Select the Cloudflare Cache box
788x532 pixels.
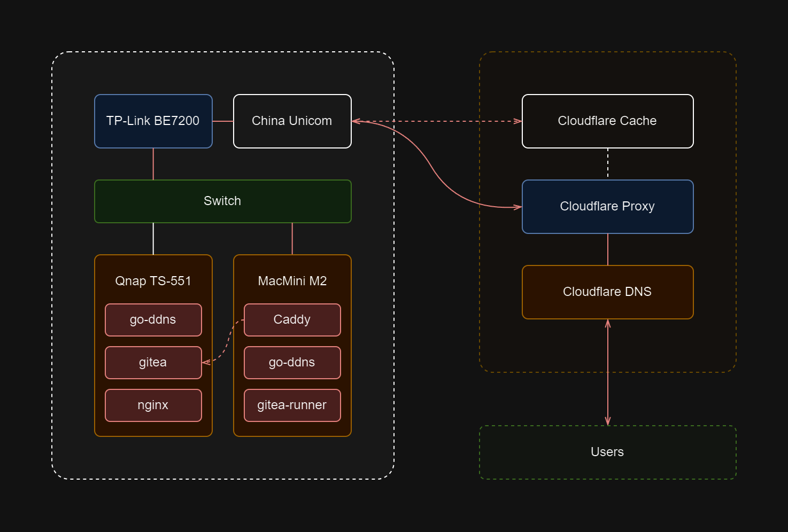[x=607, y=121]
